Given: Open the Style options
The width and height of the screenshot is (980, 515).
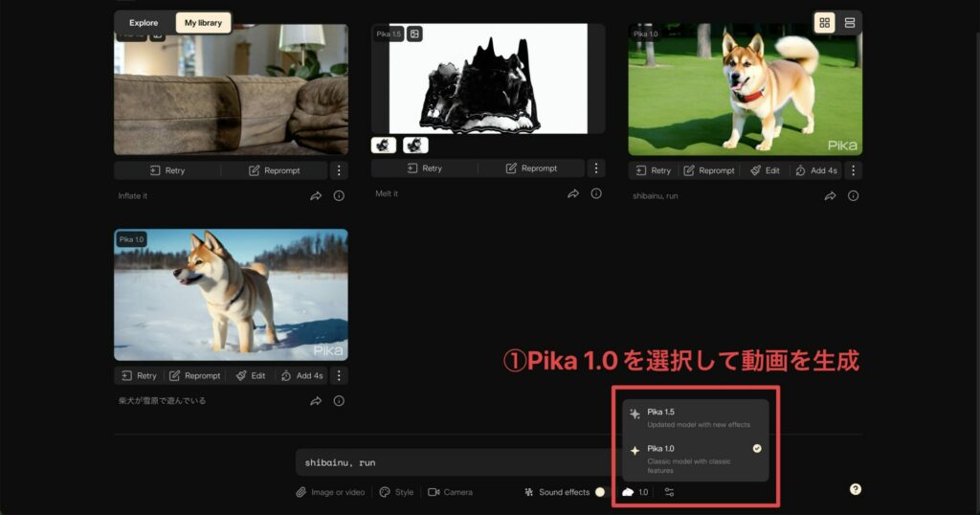Looking at the screenshot, I should (397, 492).
